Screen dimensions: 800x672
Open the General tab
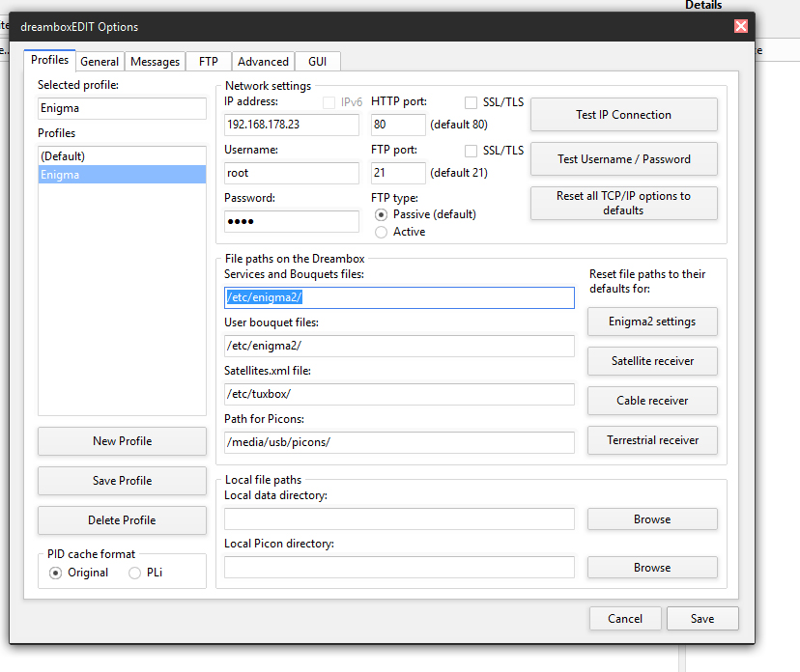pyautogui.click(x=100, y=62)
